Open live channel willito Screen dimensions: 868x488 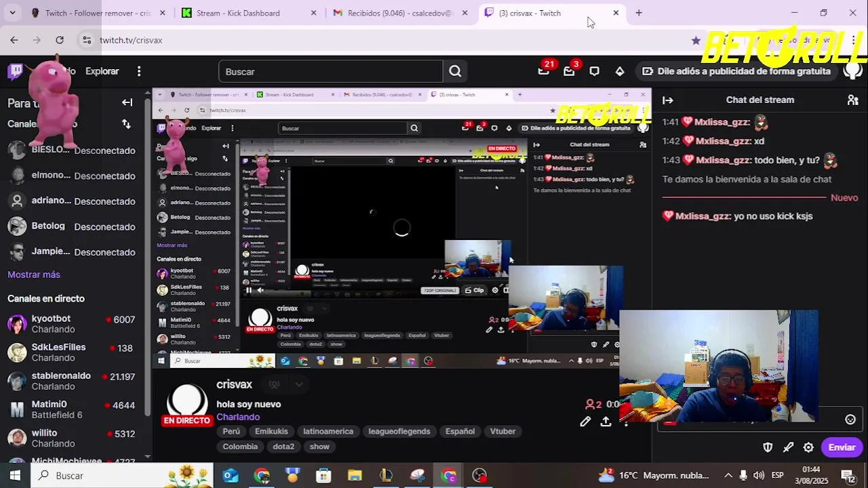pos(71,438)
